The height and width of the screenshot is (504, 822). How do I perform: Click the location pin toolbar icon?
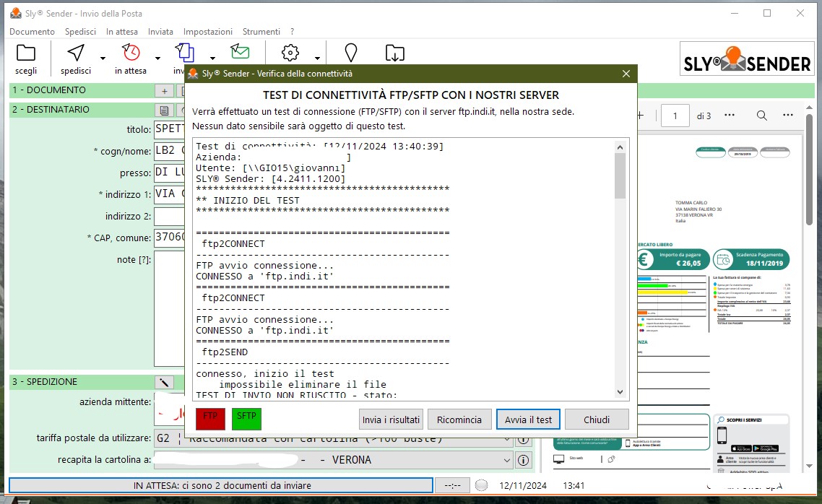coord(351,53)
